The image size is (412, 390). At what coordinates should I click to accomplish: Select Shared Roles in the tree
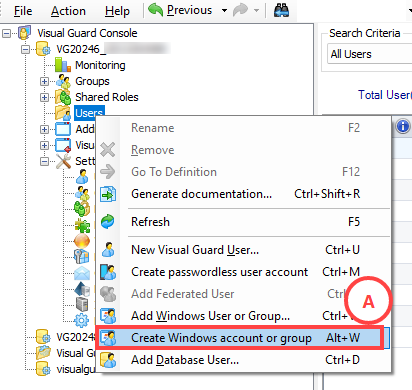[107, 97]
